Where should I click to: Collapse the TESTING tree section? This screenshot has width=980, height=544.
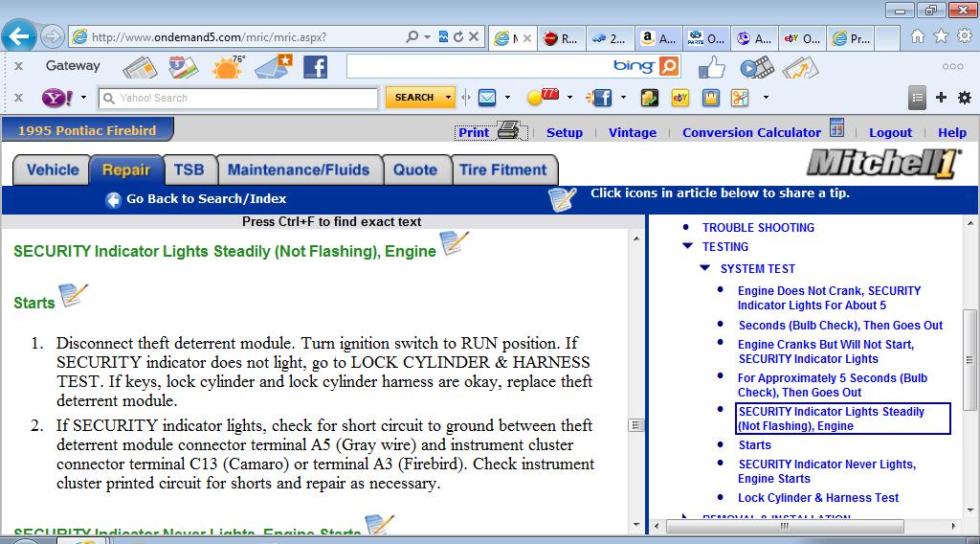point(687,246)
